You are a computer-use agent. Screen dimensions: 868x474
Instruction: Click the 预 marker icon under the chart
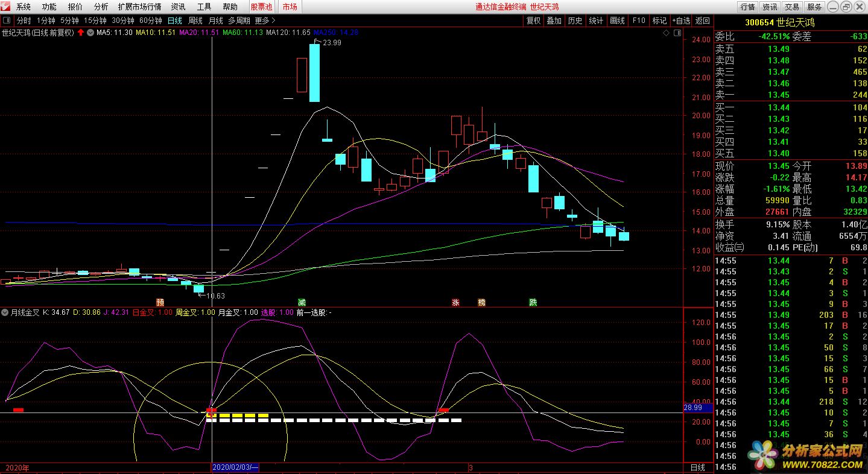coord(160,302)
